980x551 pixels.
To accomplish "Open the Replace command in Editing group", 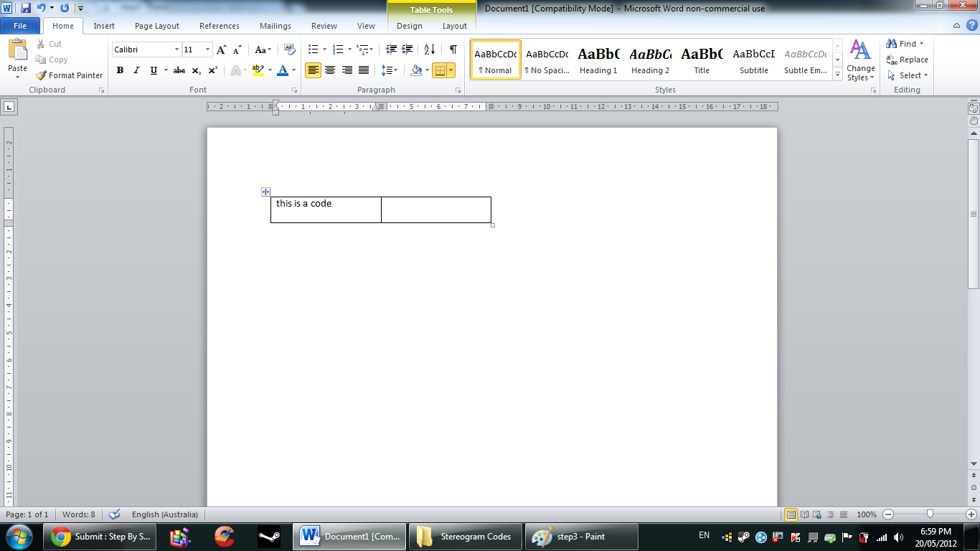I will tap(908, 60).
